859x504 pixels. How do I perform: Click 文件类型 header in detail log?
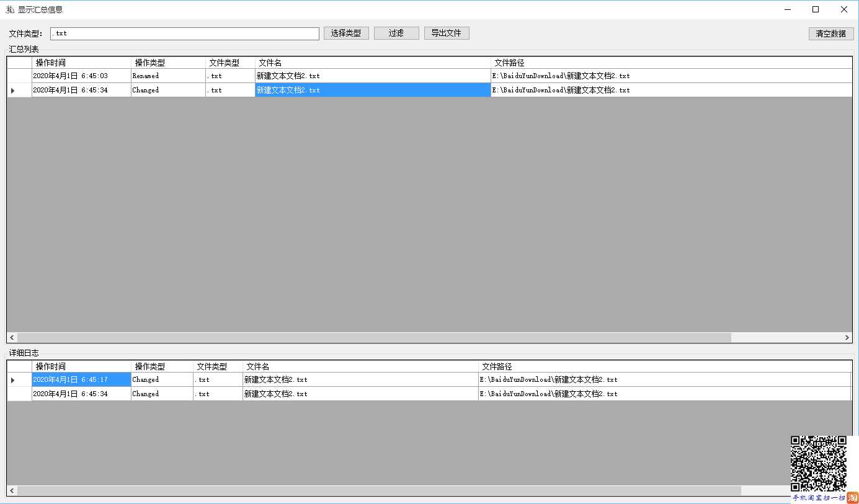click(218, 366)
